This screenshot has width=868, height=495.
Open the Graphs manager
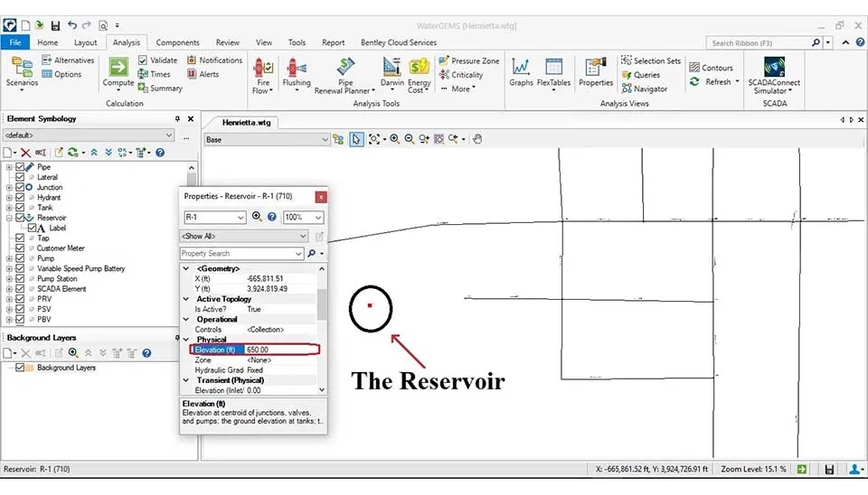tap(521, 70)
